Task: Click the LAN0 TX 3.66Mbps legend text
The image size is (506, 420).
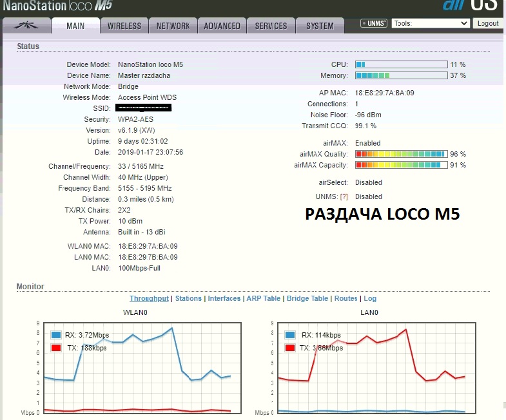Action: coord(322,348)
